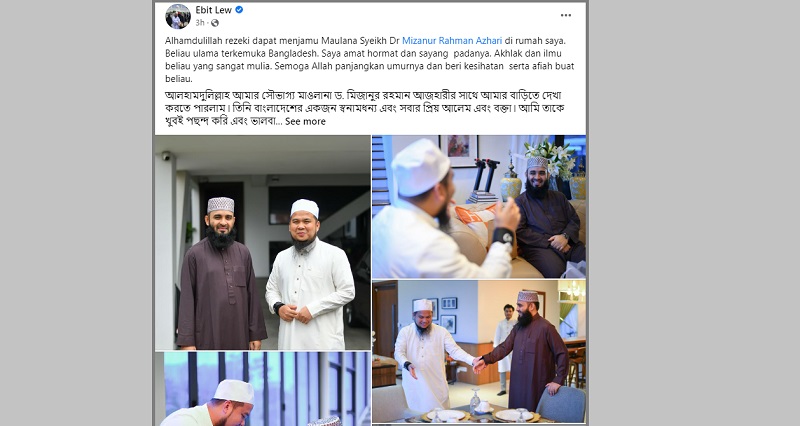
Task: Click the Bengali translated paragraph text
Action: [x=365, y=108]
